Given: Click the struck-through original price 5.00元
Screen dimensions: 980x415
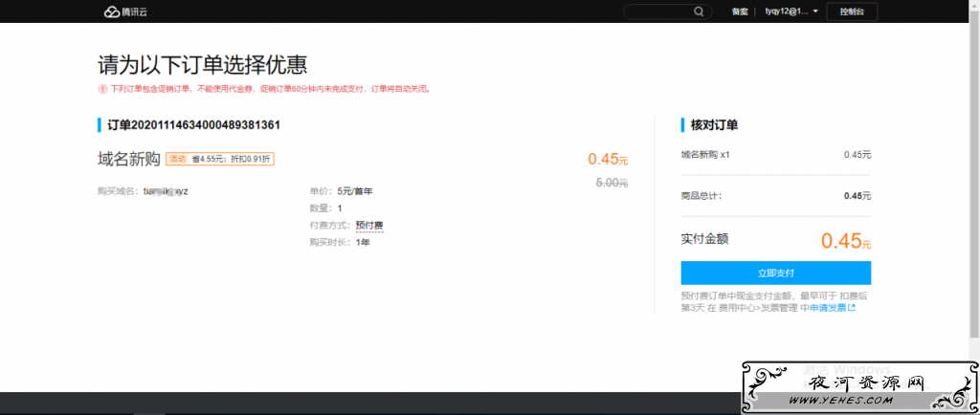Looking at the screenshot, I should click(612, 183).
